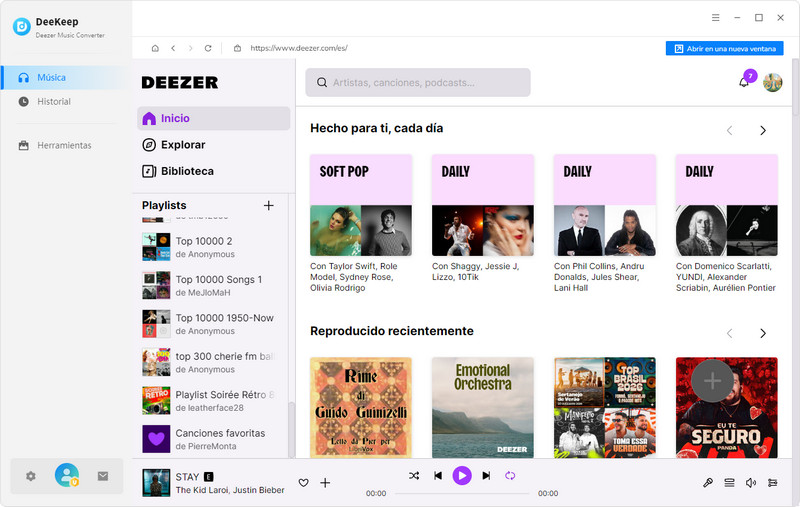The width and height of the screenshot is (800, 507).
Task: Click the volume speaker icon
Action: point(751,483)
